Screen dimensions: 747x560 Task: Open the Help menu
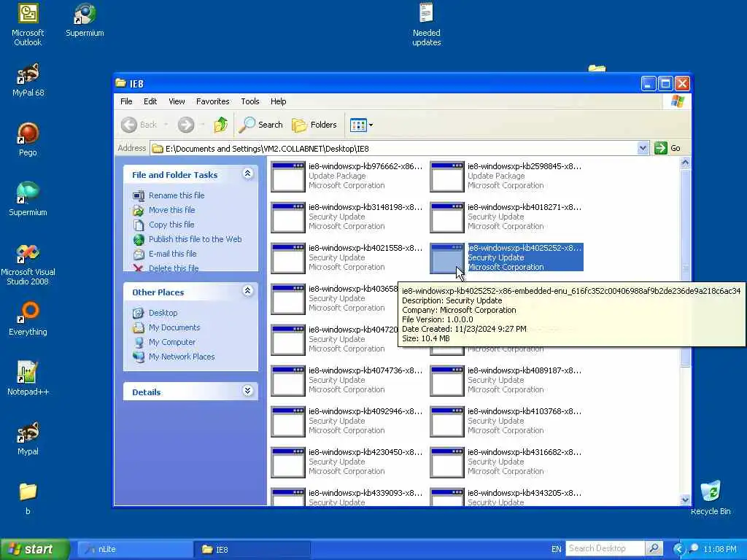[x=278, y=101]
